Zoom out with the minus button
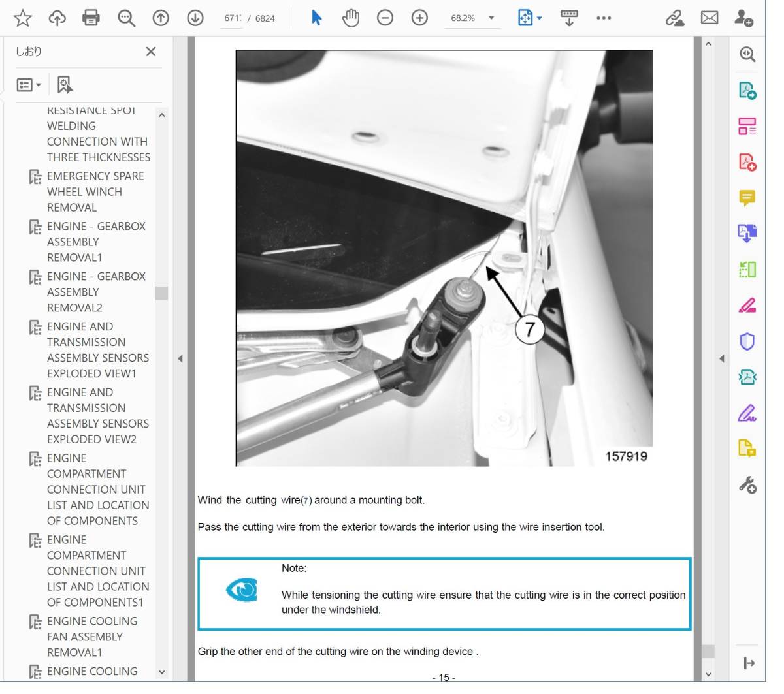The width and height of the screenshot is (784, 694). 385,18
